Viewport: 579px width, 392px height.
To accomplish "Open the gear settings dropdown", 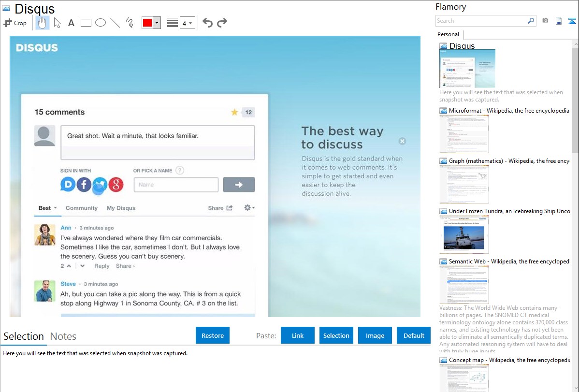I will point(249,208).
